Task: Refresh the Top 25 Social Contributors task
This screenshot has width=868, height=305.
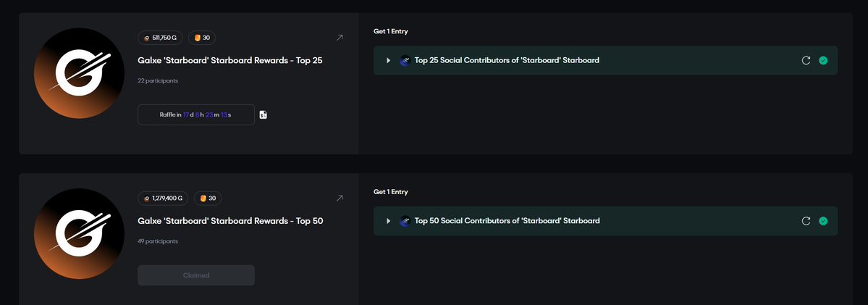Action: point(806,60)
